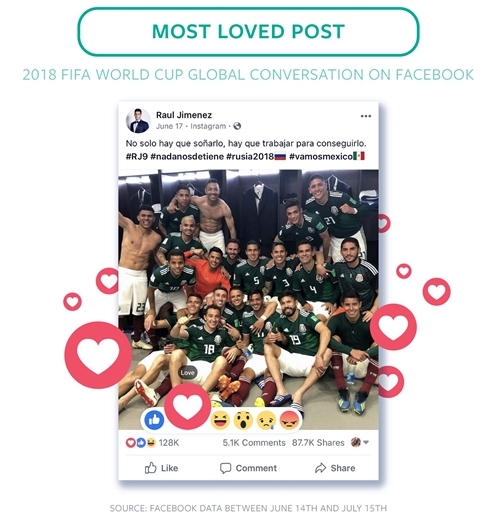Open the #vamosmexico hashtag link

[x=321, y=156]
